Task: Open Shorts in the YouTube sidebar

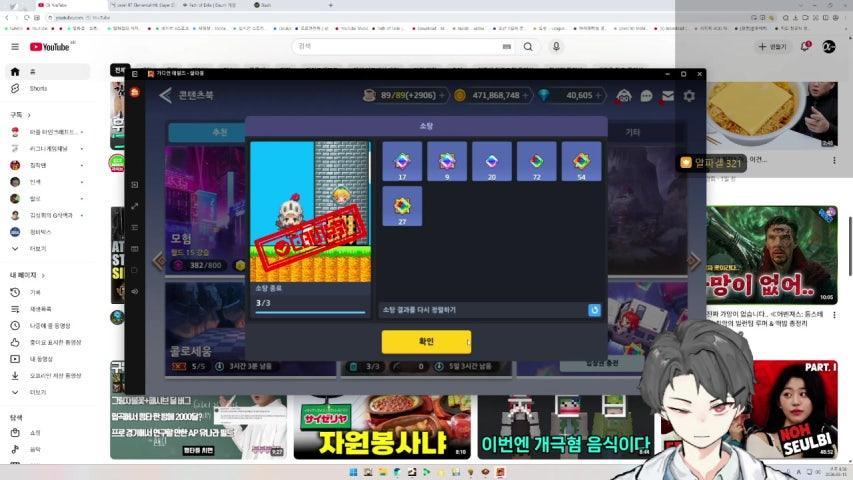Action: (x=38, y=89)
